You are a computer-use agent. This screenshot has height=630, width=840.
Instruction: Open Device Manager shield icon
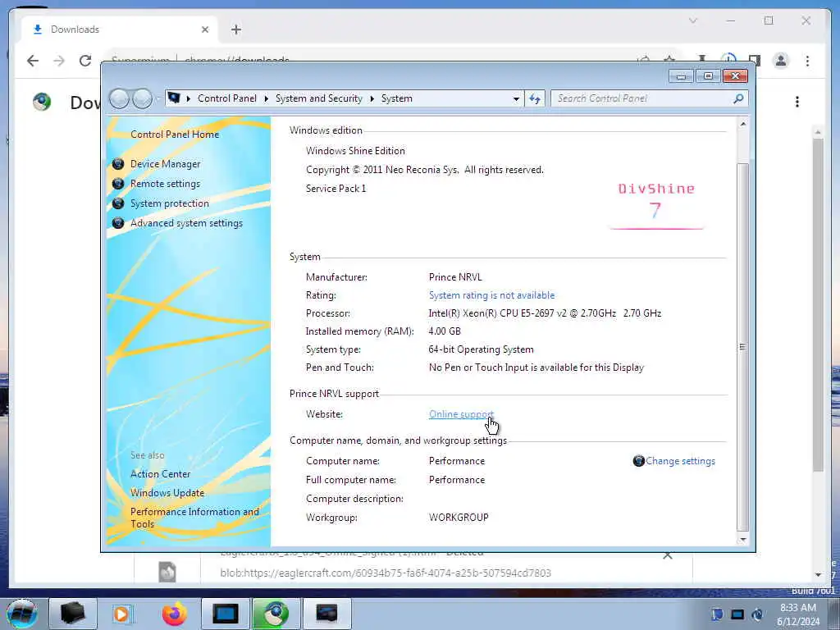pyautogui.click(x=118, y=164)
